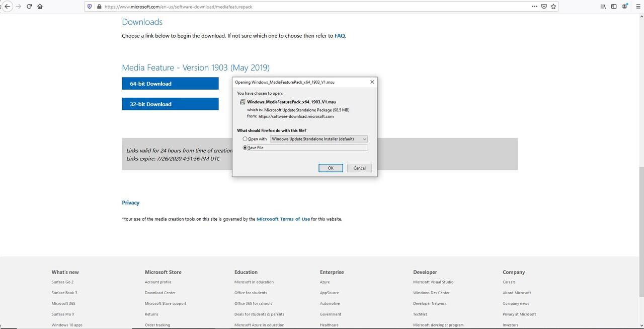Open the Firefox hamburger menu
Viewport: 644px width, 329px height.
click(637, 7)
